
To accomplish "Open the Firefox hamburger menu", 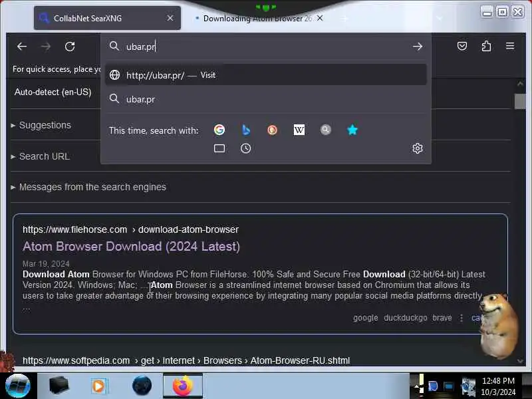I will click(510, 46).
